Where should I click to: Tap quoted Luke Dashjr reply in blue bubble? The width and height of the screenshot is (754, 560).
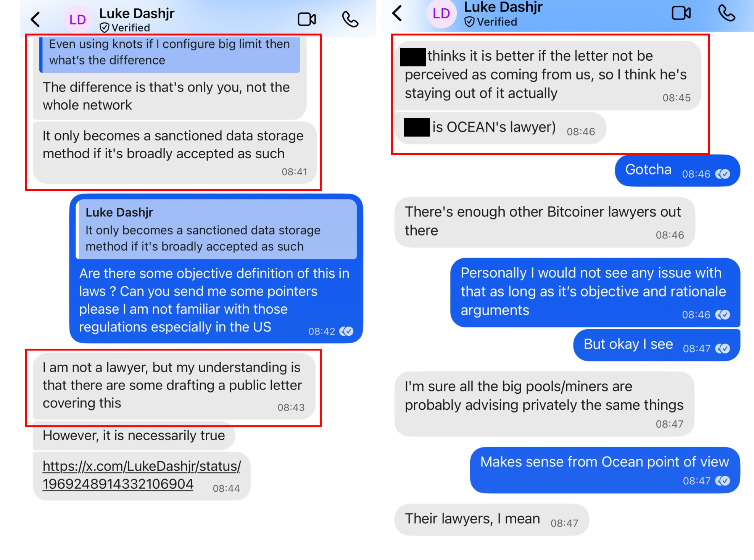click(216, 229)
